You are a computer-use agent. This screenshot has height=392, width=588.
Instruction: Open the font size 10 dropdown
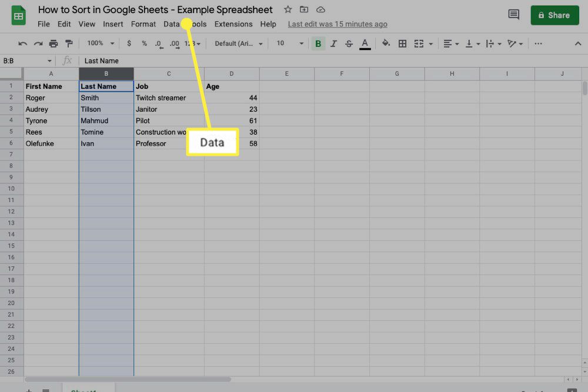tap(290, 43)
